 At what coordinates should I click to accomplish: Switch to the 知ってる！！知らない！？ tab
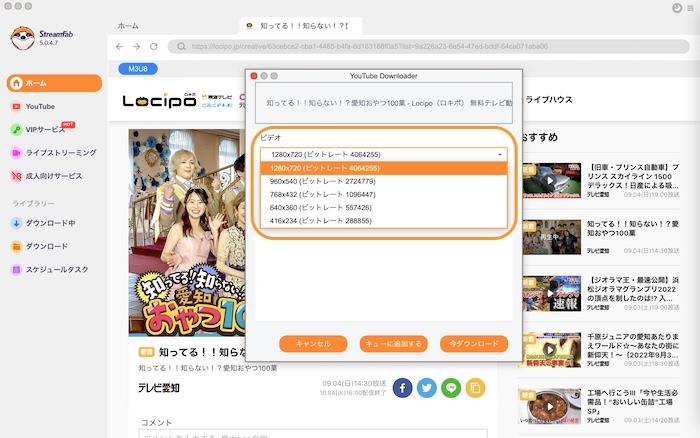pos(300,26)
